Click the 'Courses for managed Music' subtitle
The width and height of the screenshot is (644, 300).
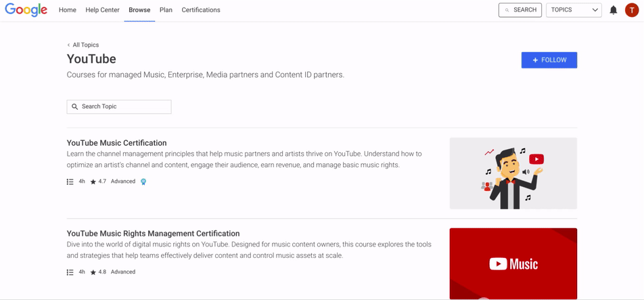click(x=206, y=75)
